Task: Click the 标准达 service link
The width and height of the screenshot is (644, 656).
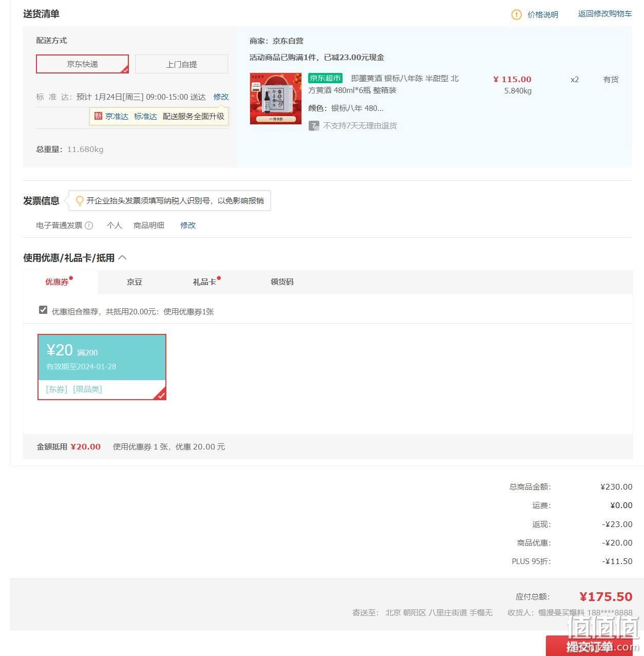Action: pyautogui.click(x=145, y=116)
